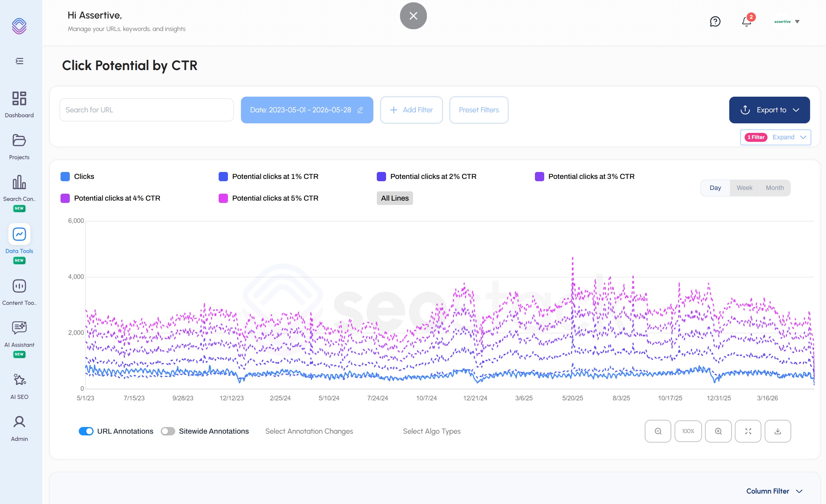826x504 pixels.
Task: Open the Projects folder icon
Action: pyautogui.click(x=19, y=140)
